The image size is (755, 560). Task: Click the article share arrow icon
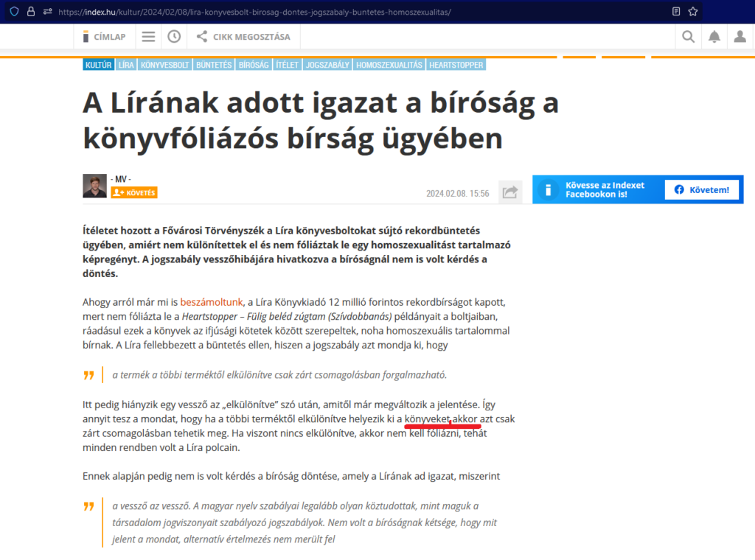tap(510, 192)
